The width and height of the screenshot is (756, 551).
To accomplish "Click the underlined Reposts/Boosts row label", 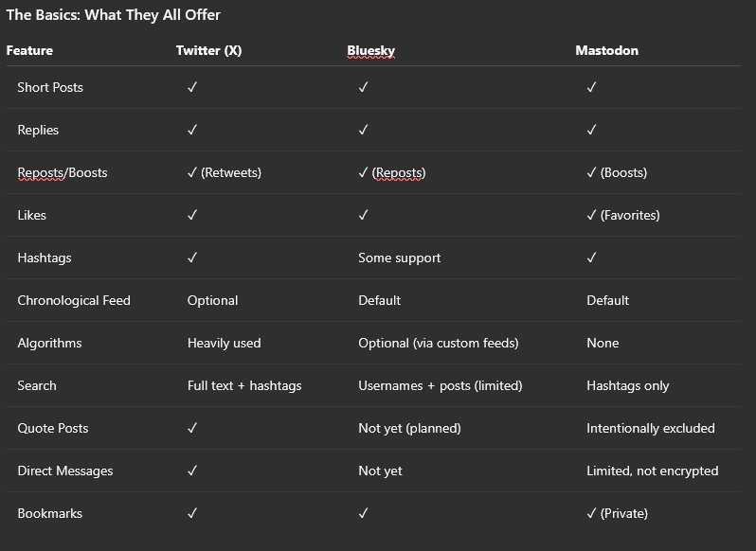I will (x=63, y=173).
